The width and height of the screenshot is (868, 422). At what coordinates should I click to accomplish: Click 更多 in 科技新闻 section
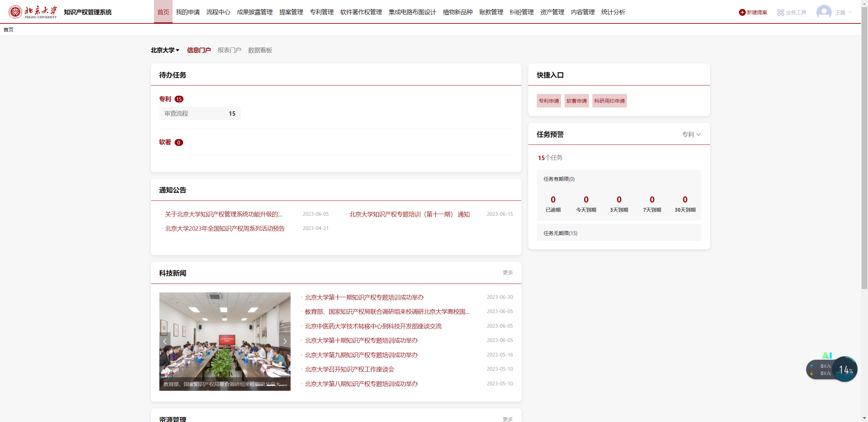[508, 272]
